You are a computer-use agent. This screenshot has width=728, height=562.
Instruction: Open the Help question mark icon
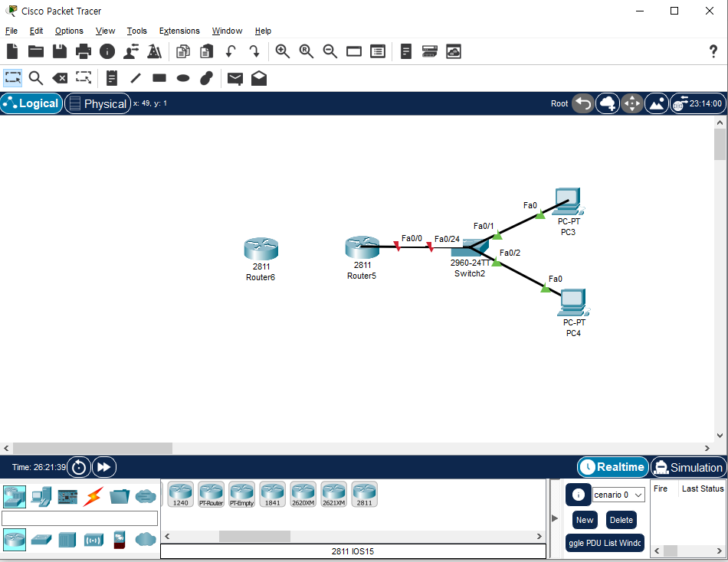point(713,51)
